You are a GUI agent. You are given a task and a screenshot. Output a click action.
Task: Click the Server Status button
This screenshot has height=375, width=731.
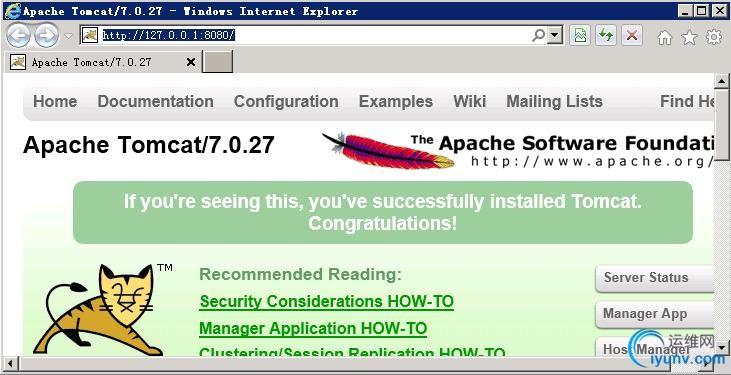tap(654, 278)
